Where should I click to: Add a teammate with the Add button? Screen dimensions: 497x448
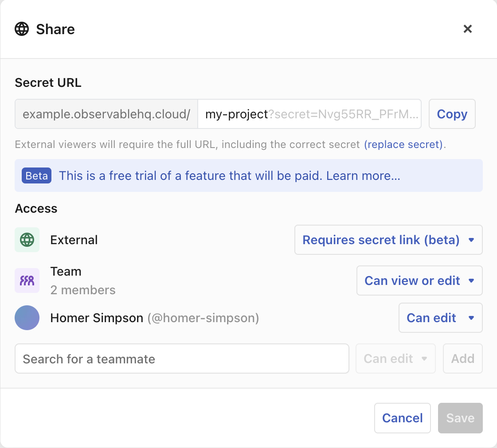462,358
